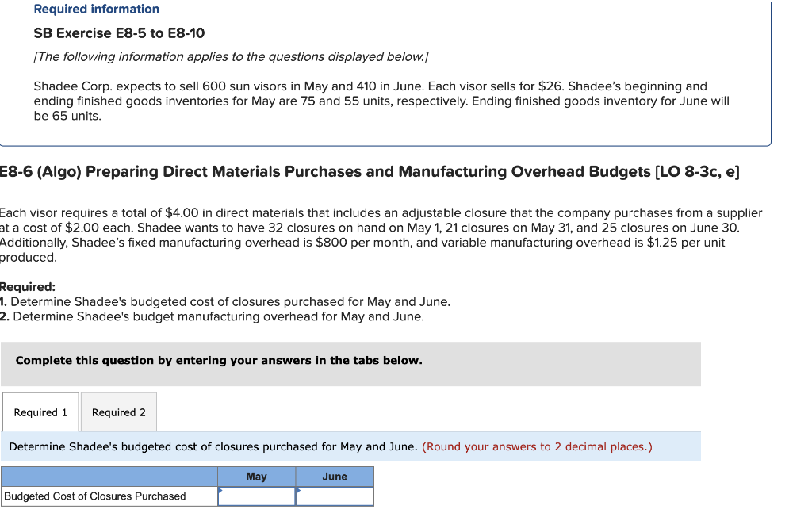
Task: Click requirement 2 about manufacturing overhead
Action: 212,316
